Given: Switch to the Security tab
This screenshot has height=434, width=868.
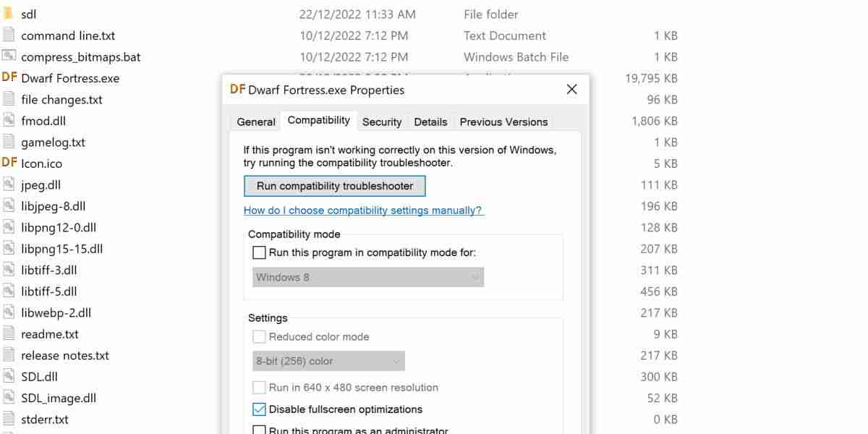Looking at the screenshot, I should coord(382,122).
